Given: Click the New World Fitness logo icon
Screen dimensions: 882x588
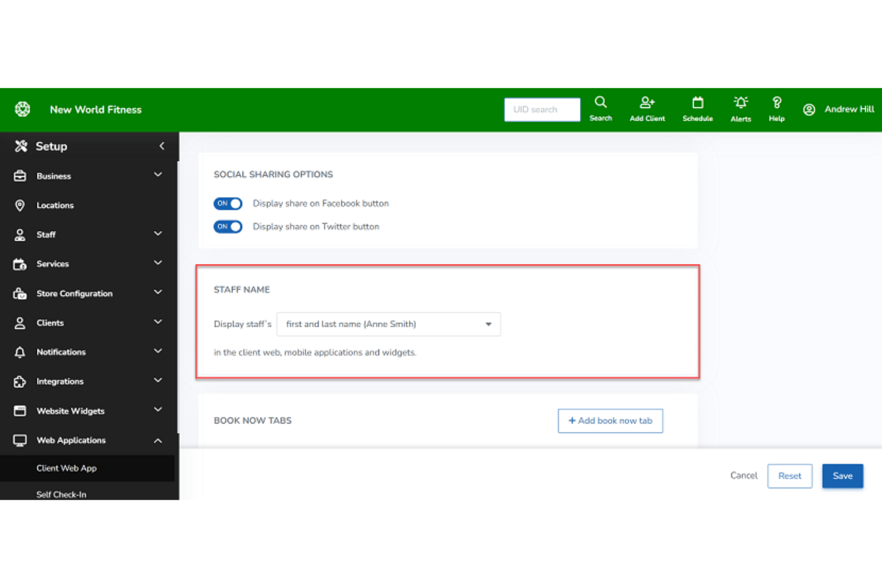Looking at the screenshot, I should pyautogui.click(x=23, y=109).
